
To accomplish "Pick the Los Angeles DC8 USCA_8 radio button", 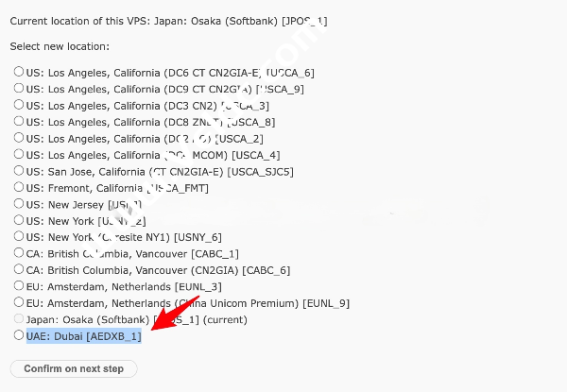I will pyautogui.click(x=19, y=122).
